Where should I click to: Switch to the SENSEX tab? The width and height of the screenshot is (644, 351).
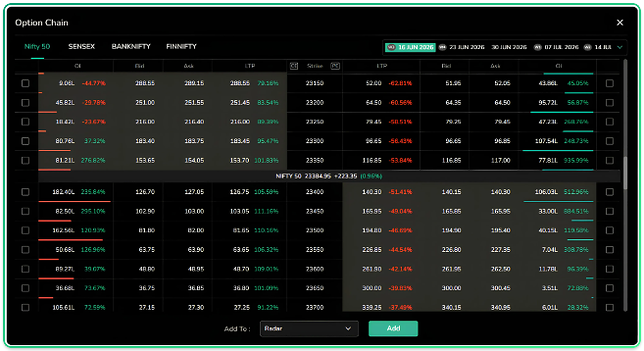(81, 46)
